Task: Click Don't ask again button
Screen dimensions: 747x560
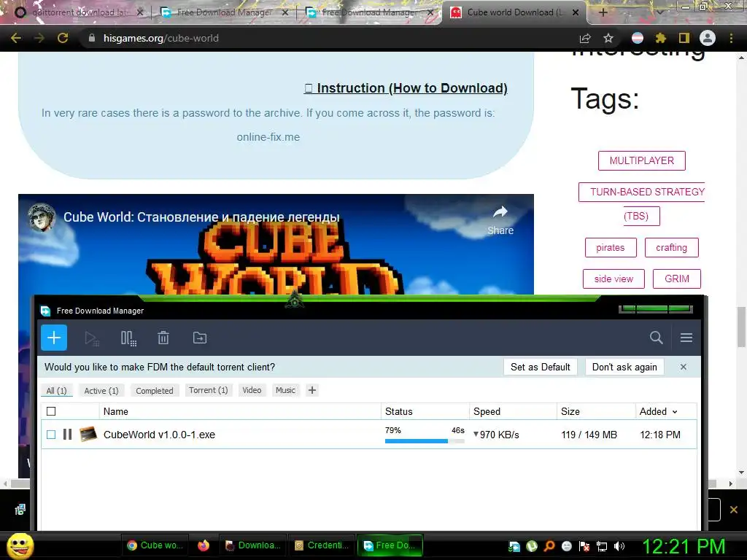Action: pyautogui.click(x=624, y=367)
